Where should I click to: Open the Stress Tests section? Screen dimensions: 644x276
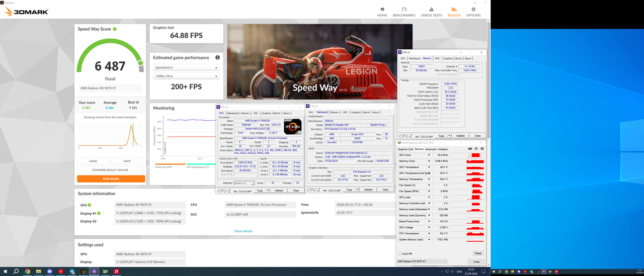[x=431, y=12]
